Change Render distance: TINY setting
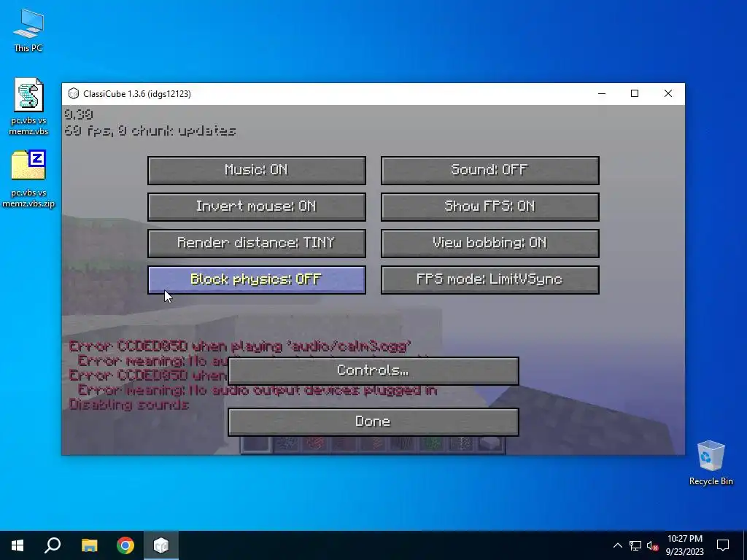Image resolution: width=747 pixels, height=560 pixels. 256,243
